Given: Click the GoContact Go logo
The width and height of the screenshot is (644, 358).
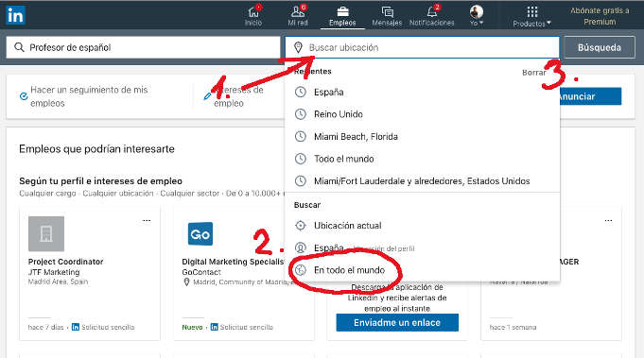Looking at the screenshot, I should click(x=200, y=234).
